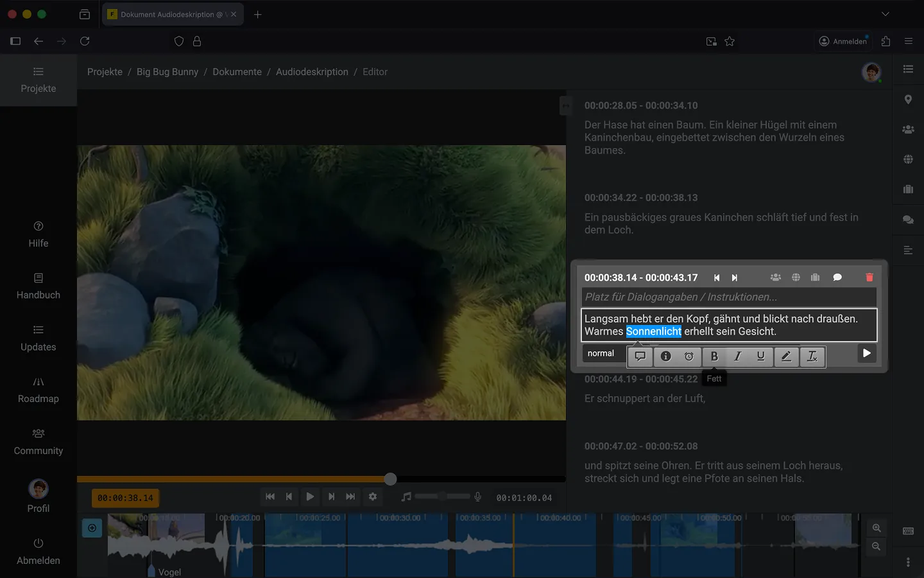Click the alarm clock icon in toolbar
Image resolution: width=924 pixels, height=578 pixels.
689,356
